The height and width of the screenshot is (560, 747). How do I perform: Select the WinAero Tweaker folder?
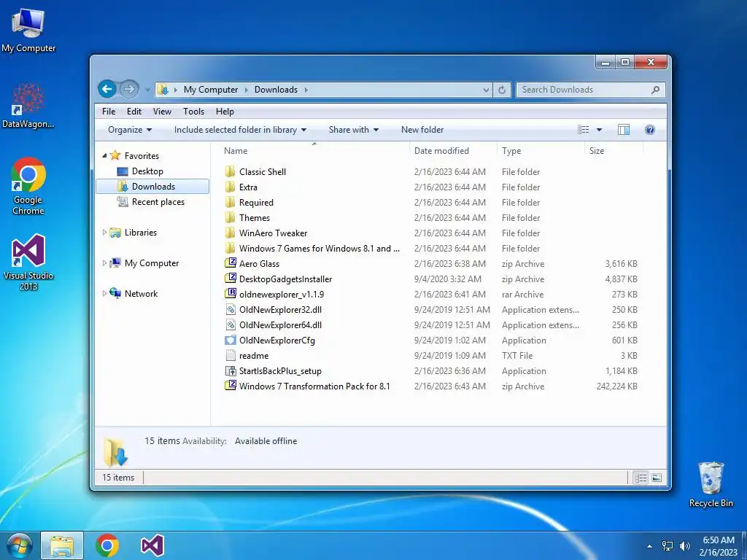tap(273, 233)
